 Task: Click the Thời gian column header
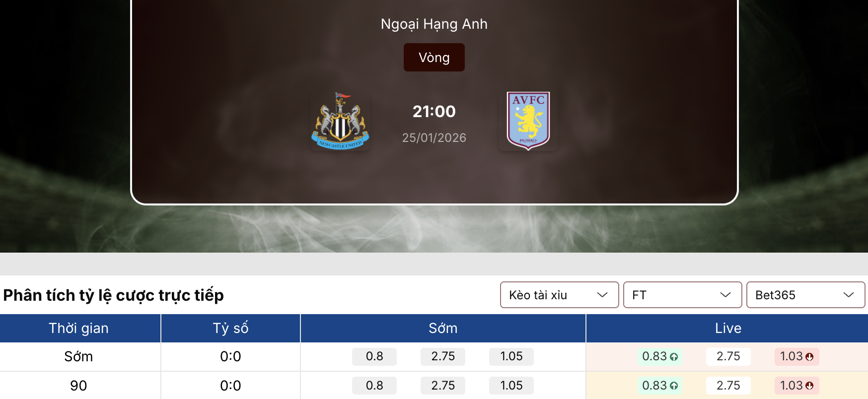point(79,328)
